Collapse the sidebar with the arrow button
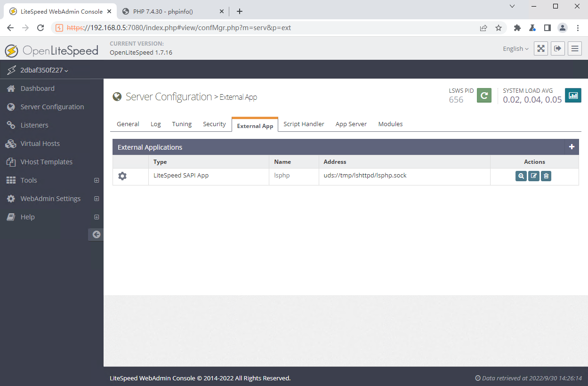Viewport: 588px width, 386px height. point(96,234)
